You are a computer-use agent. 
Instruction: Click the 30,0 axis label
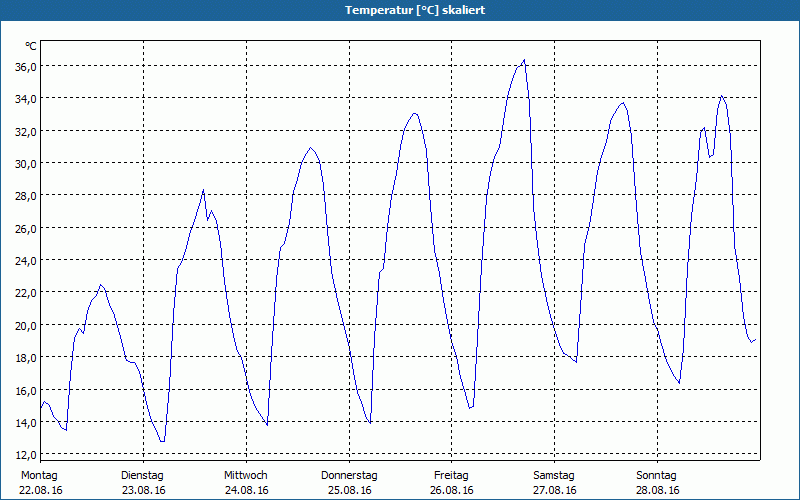(26, 164)
